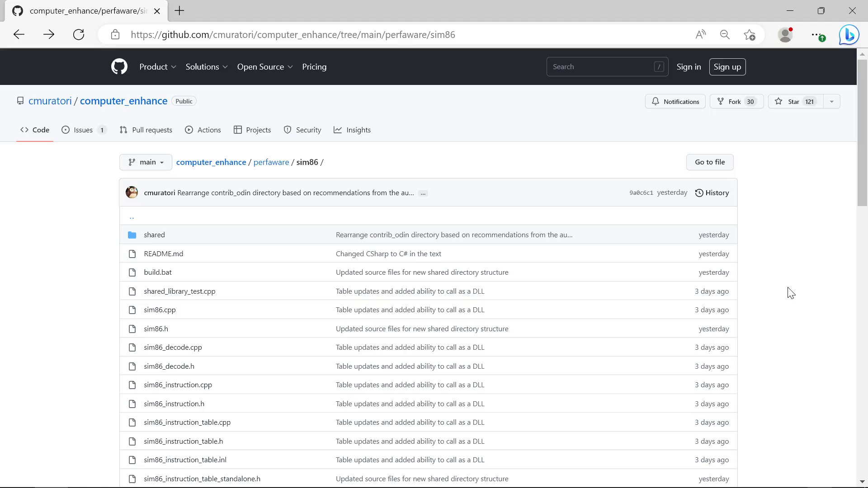Screen dimensions: 868x488
Task: Open the Star lists dropdown caret
Action: (832, 101)
